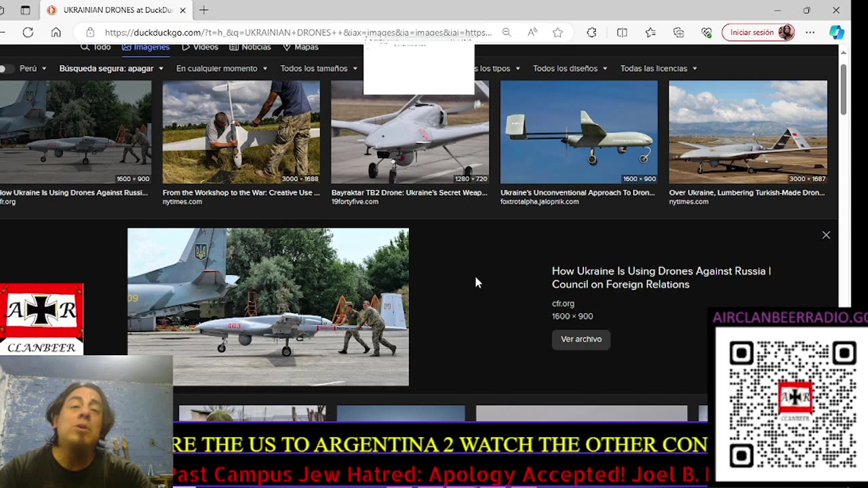Click the address bar URL field
Viewport: 868px width, 488px height.
(298, 33)
